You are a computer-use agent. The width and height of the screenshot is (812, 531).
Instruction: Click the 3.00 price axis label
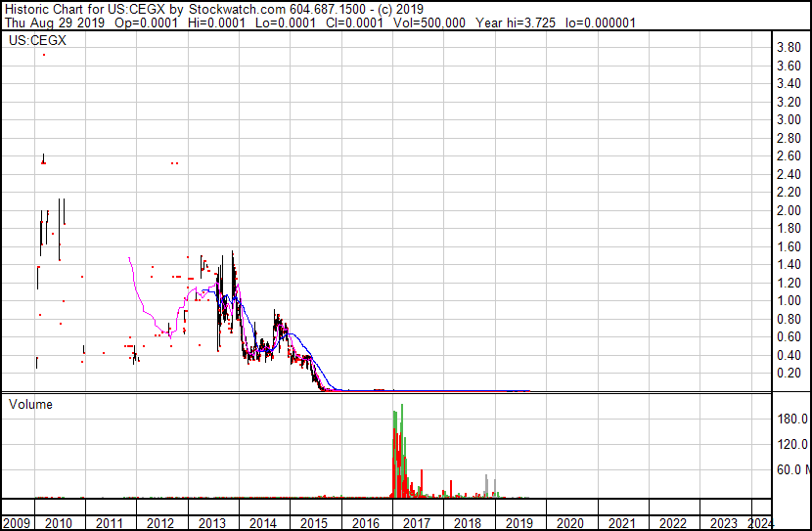(789, 119)
